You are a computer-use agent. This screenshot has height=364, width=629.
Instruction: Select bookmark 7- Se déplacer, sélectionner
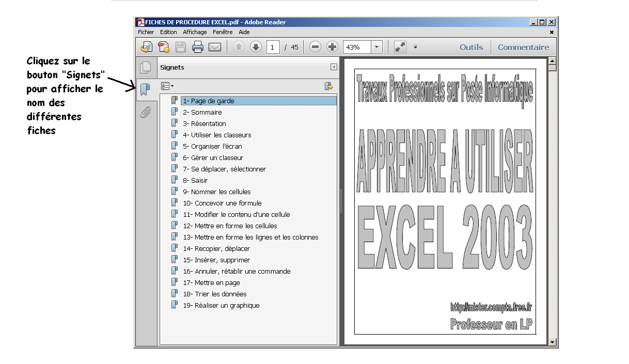(x=225, y=169)
